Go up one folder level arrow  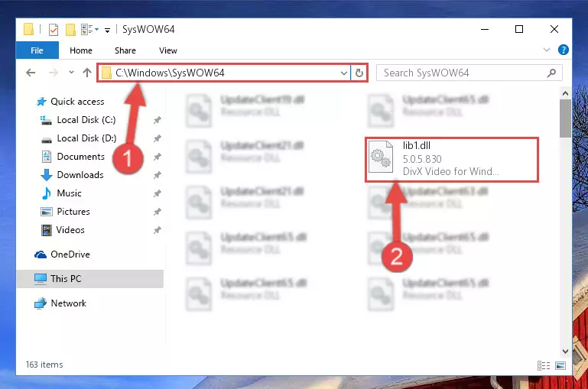[87, 73]
